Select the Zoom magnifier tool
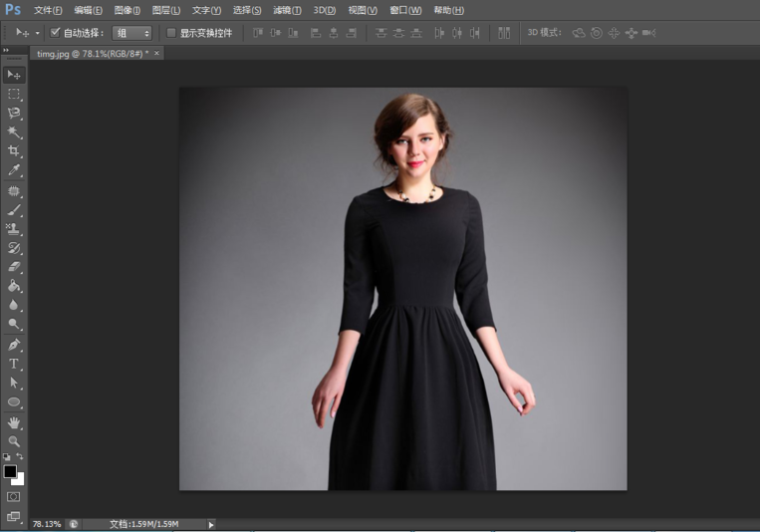 [x=14, y=440]
